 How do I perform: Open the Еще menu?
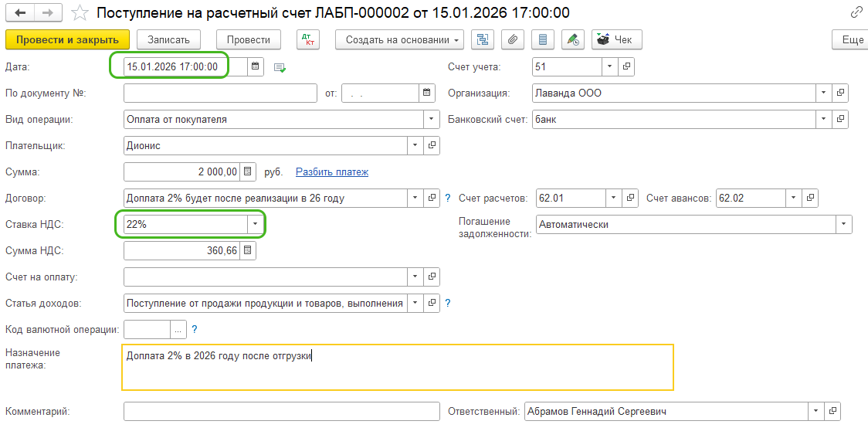pos(852,40)
